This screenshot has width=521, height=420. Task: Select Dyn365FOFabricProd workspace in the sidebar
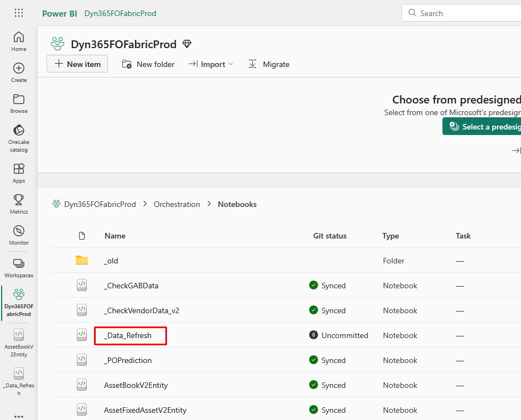tap(19, 303)
